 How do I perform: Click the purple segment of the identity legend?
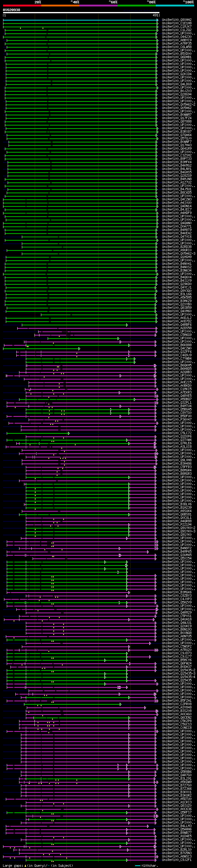(x=98, y=6)
